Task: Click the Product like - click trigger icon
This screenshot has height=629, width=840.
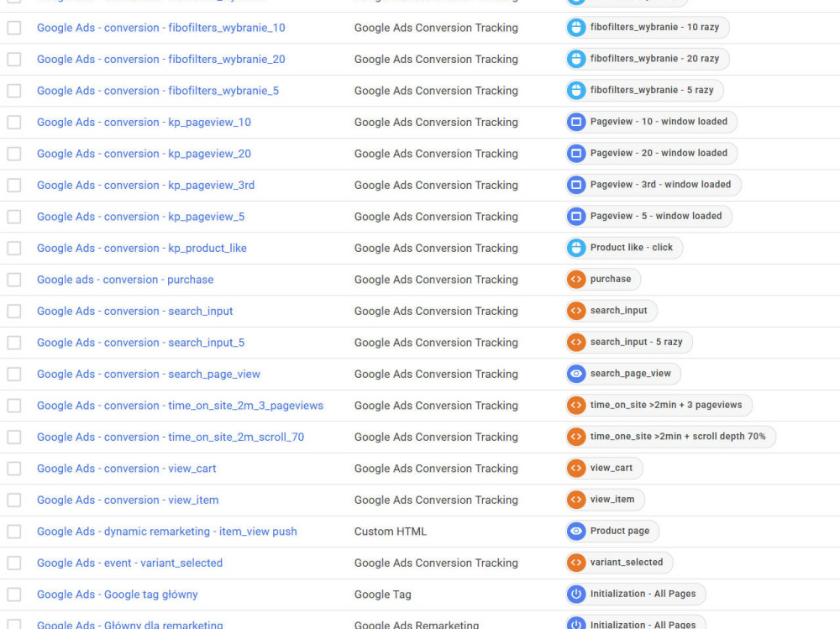Action: (x=576, y=248)
